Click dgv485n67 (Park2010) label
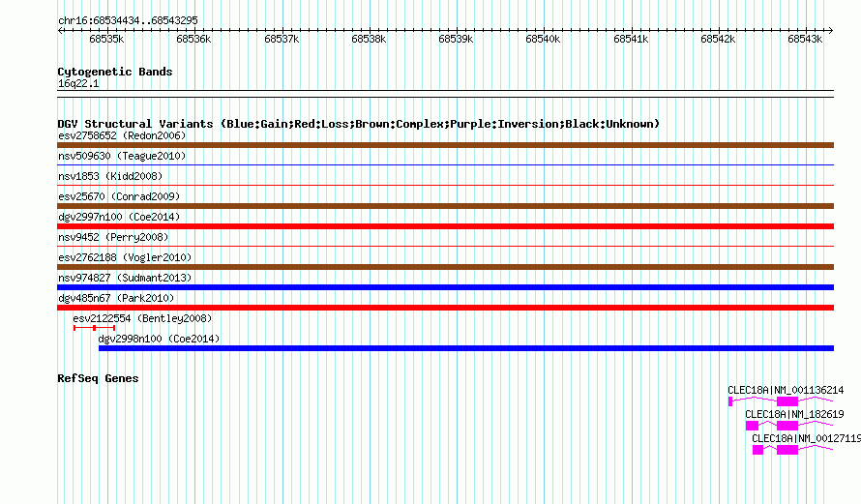The height and width of the screenshot is (504, 861). (116, 298)
